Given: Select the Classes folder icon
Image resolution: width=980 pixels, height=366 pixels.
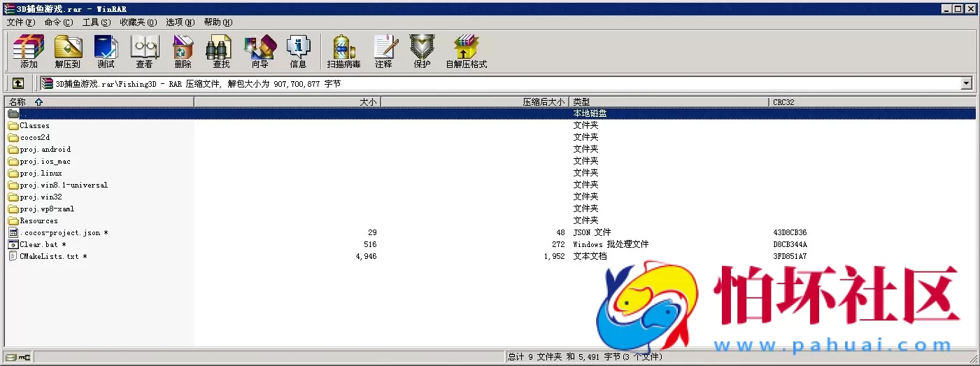Looking at the screenshot, I should click(13, 125).
